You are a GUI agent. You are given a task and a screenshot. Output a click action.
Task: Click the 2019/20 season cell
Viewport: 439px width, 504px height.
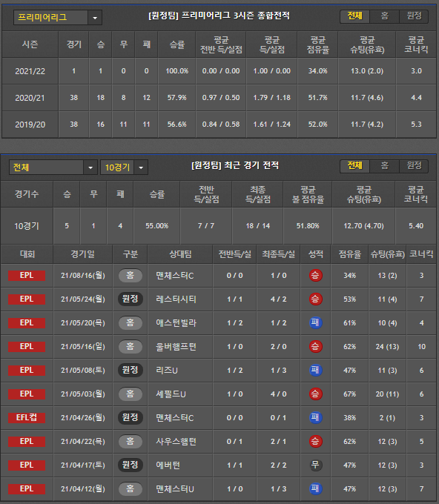coord(30,125)
